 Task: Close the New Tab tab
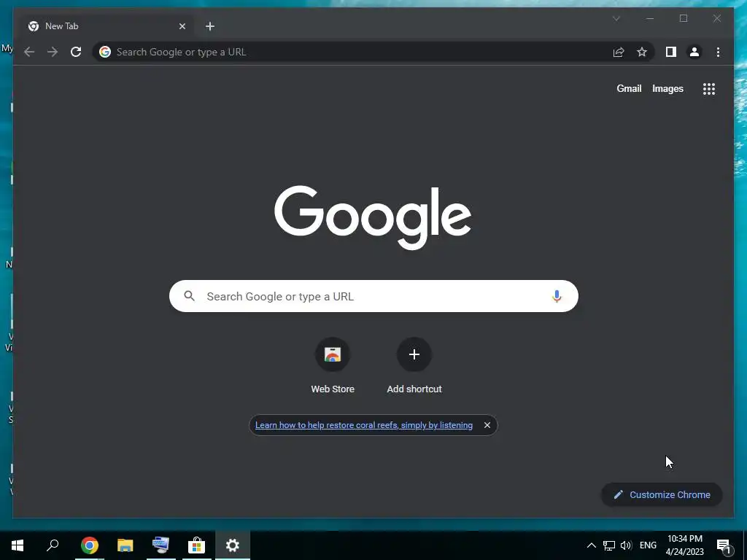pos(182,26)
